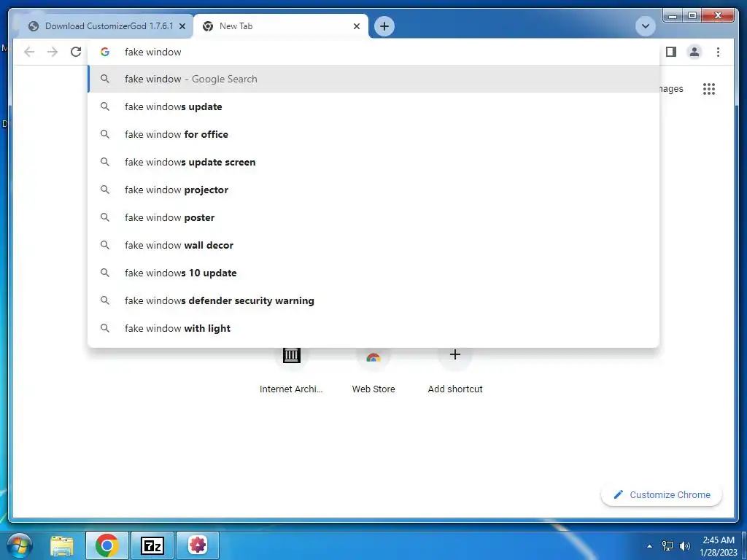Click the forward navigation arrow
The width and height of the screenshot is (747, 560).
(x=53, y=52)
